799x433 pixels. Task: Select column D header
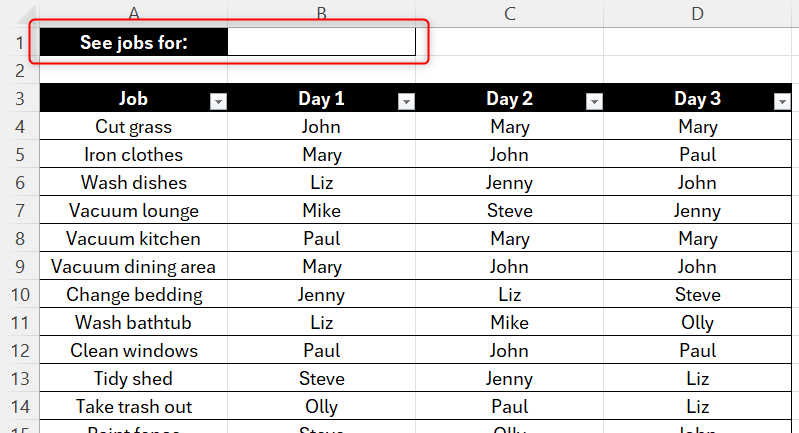click(697, 13)
